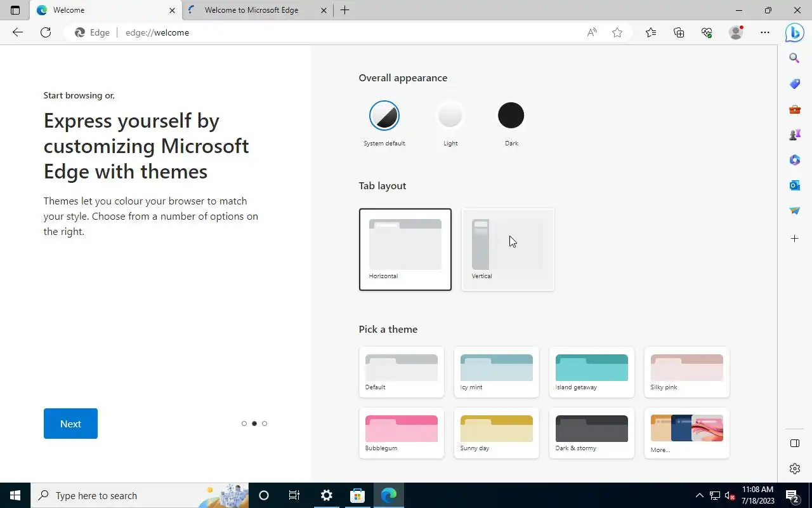Open Settings and more ellipsis menu
Image resolution: width=812 pixels, height=508 pixels.
765,32
